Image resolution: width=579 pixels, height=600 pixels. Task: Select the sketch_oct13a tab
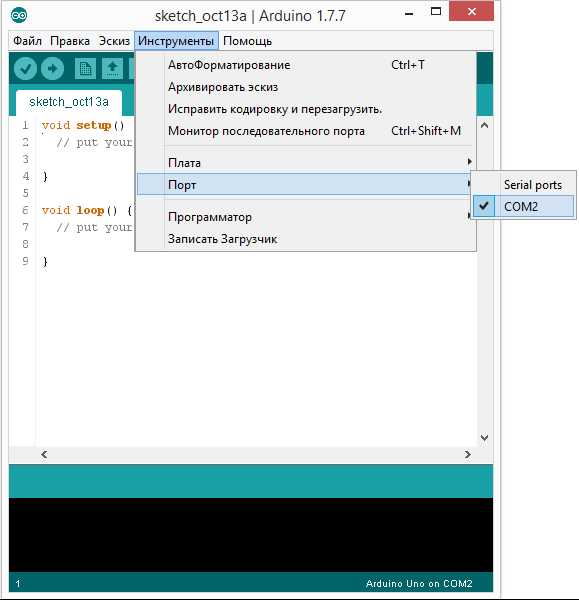pyautogui.click(x=69, y=102)
